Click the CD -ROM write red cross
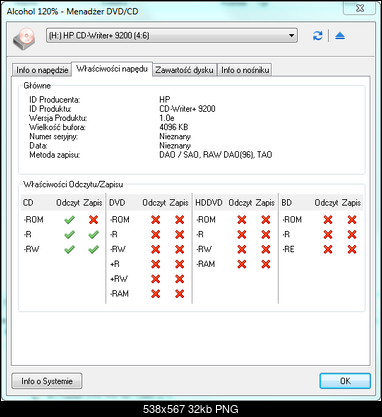The height and width of the screenshot is (417, 382). click(94, 220)
